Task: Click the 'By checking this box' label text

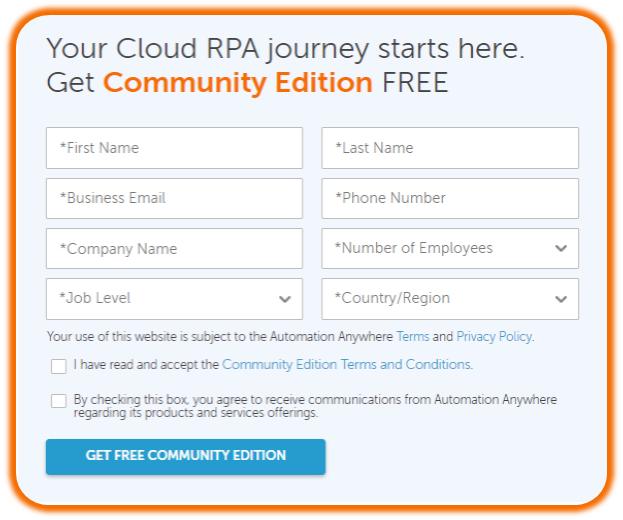Action: pyautogui.click(x=315, y=406)
